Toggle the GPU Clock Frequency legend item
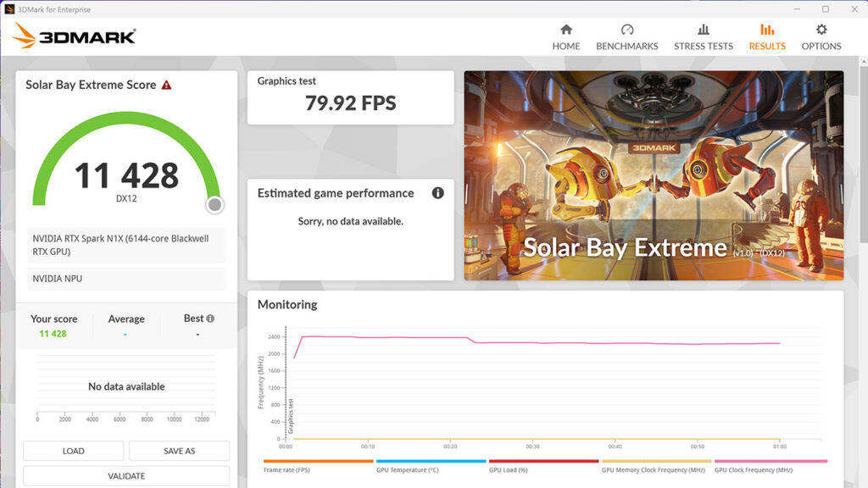The image size is (868, 488). click(771, 467)
